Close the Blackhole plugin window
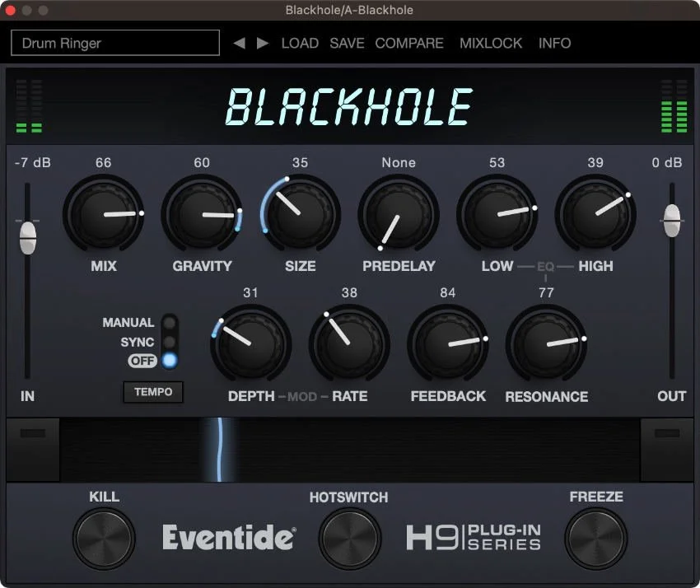The width and height of the screenshot is (700, 588). click(10, 10)
